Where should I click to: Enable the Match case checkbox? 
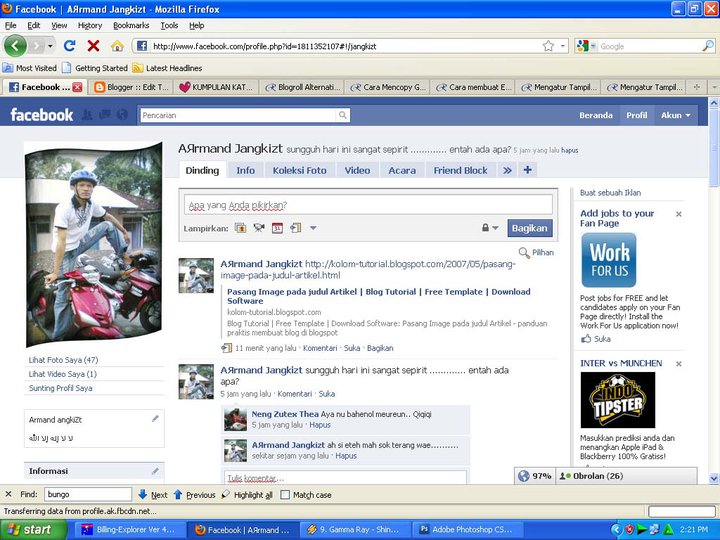[285, 495]
